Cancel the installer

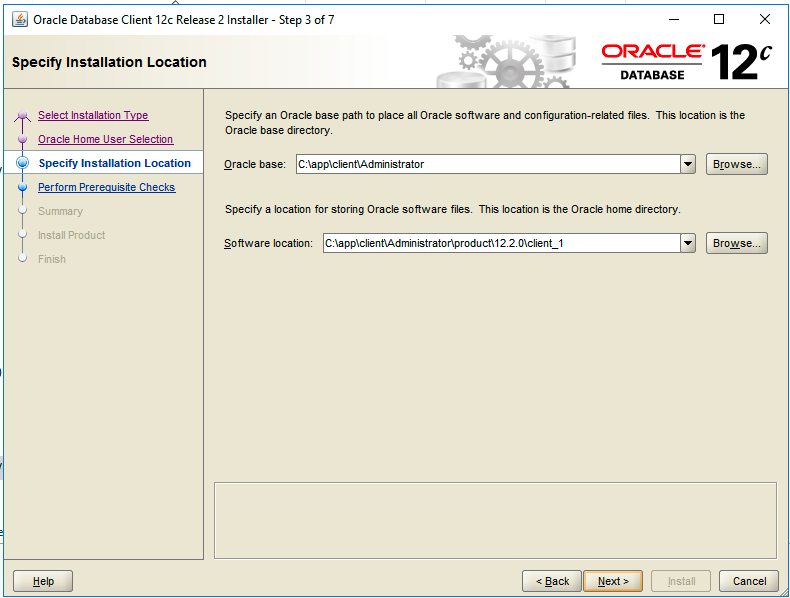[x=749, y=581]
